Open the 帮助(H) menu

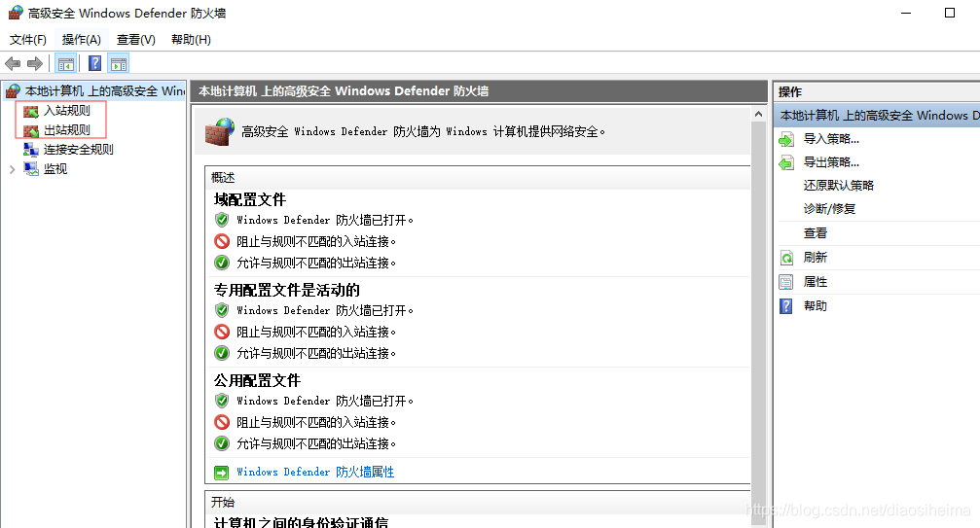[x=192, y=39]
